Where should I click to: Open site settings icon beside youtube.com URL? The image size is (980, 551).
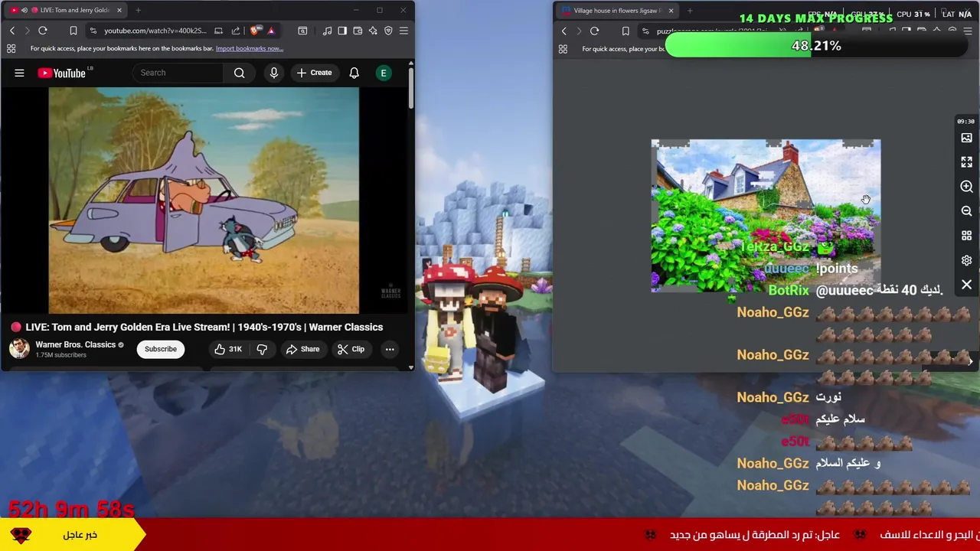(x=93, y=31)
